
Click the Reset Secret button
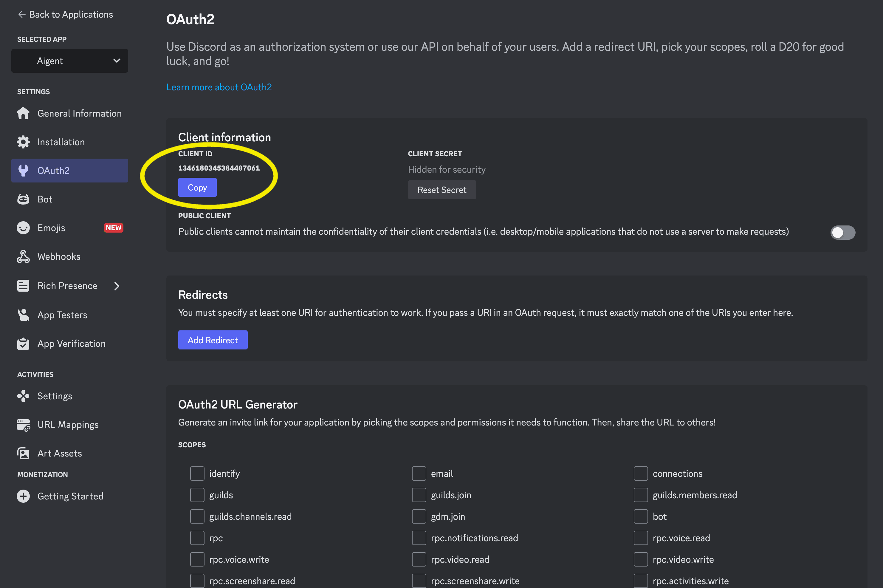coord(442,190)
